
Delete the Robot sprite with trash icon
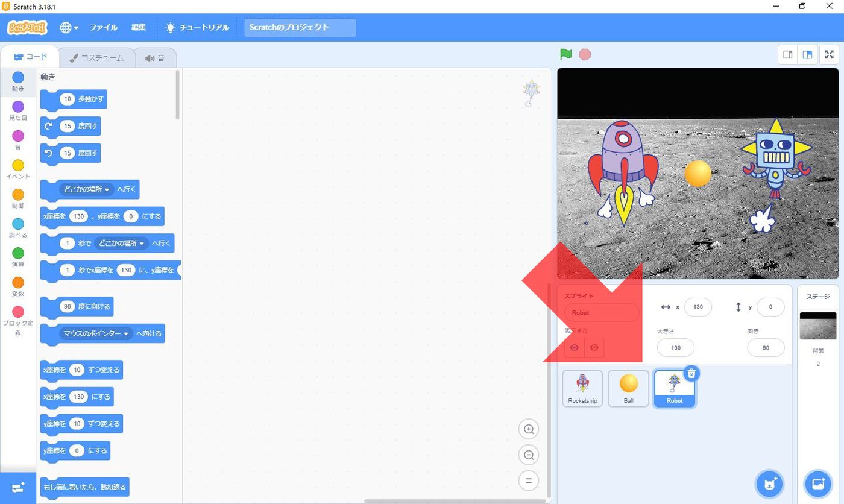coord(691,373)
